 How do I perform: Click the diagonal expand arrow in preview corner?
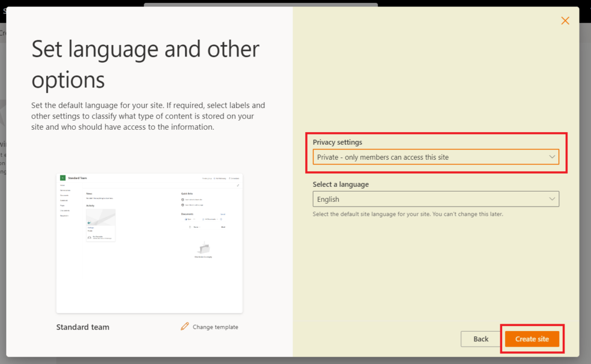[x=238, y=185]
